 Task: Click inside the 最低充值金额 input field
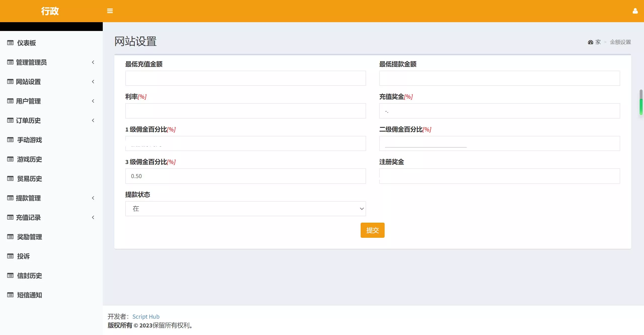click(245, 78)
